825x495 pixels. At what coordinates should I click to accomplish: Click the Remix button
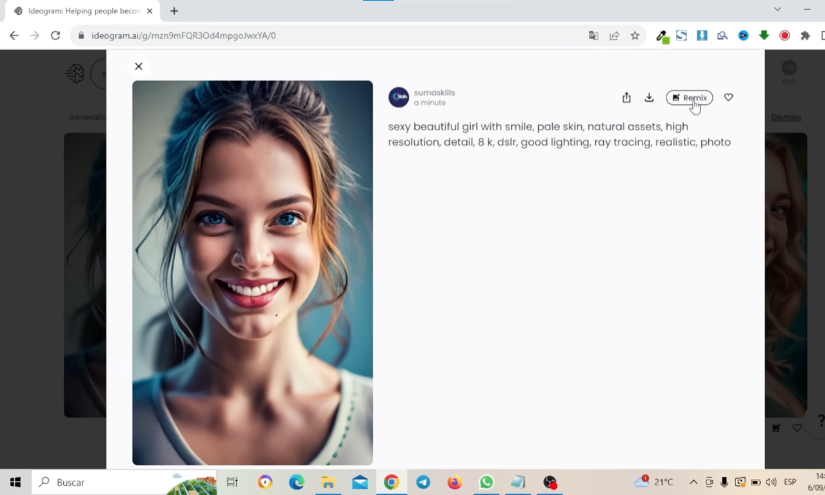pos(689,97)
